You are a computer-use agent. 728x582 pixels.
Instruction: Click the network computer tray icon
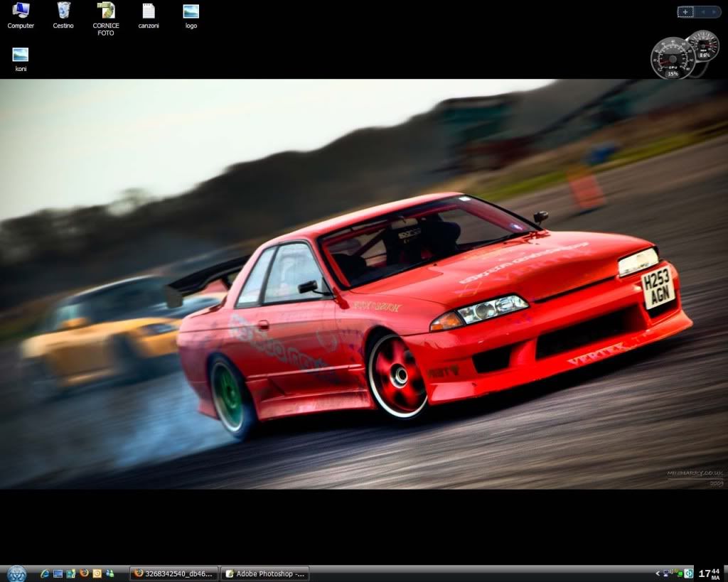pyautogui.click(x=667, y=573)
